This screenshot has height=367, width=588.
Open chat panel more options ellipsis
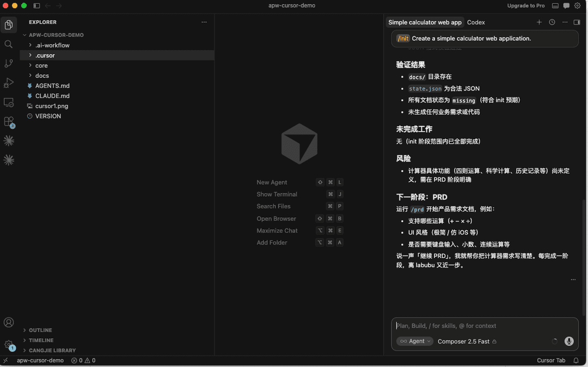click(x=565, y=22)
